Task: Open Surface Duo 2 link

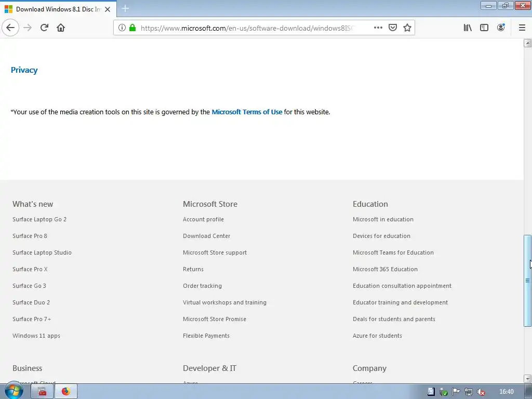Action: coord(31,302)
